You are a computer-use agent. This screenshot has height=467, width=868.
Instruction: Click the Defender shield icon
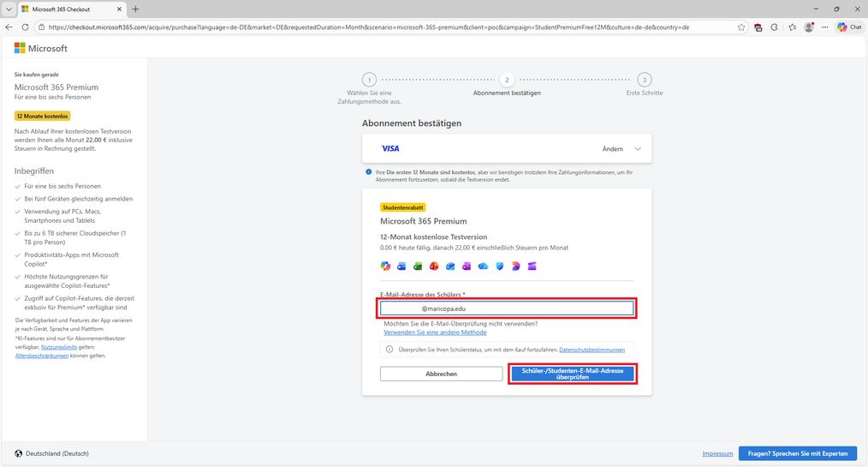(499, 266)
